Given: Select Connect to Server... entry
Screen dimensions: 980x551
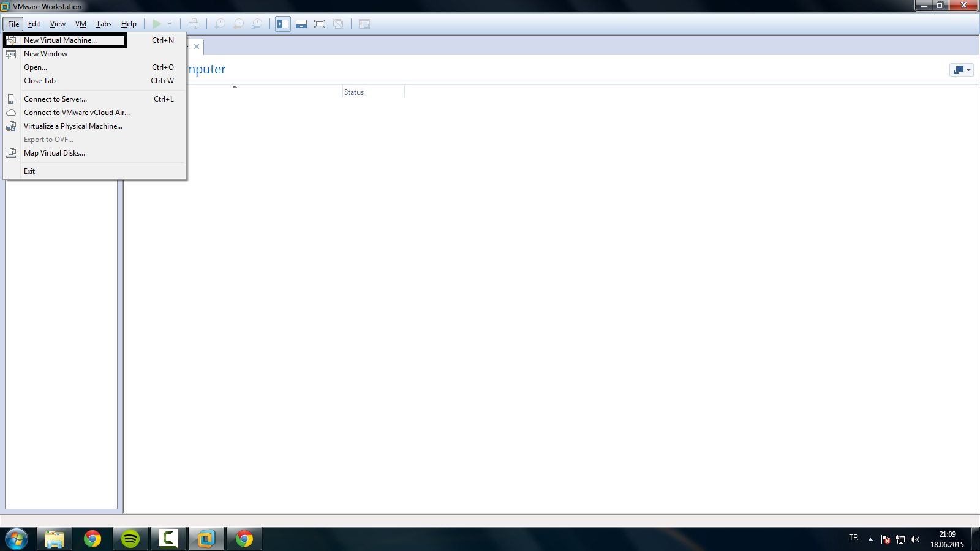Looking at the screenshot, I should [95, 99].
